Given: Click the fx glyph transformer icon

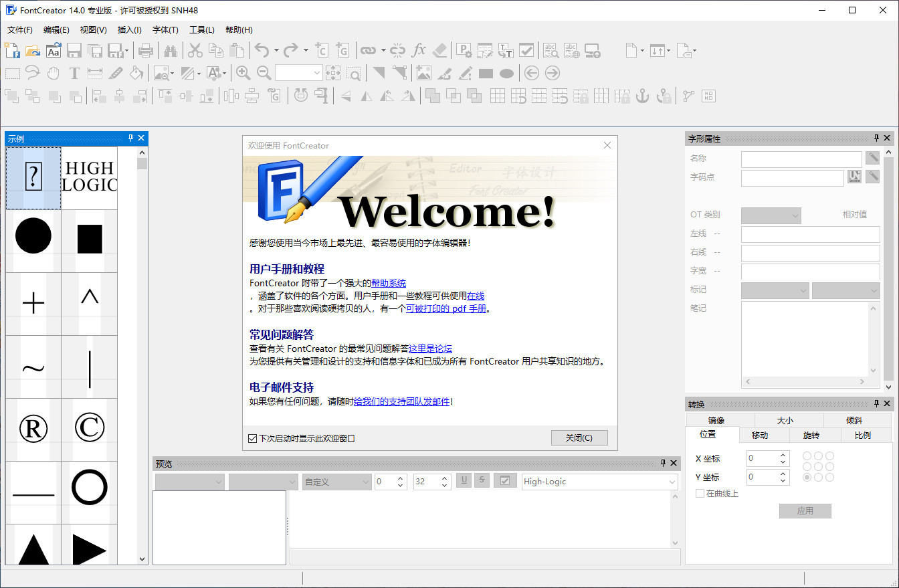Looking at the screenshot, I should [419, 50].
